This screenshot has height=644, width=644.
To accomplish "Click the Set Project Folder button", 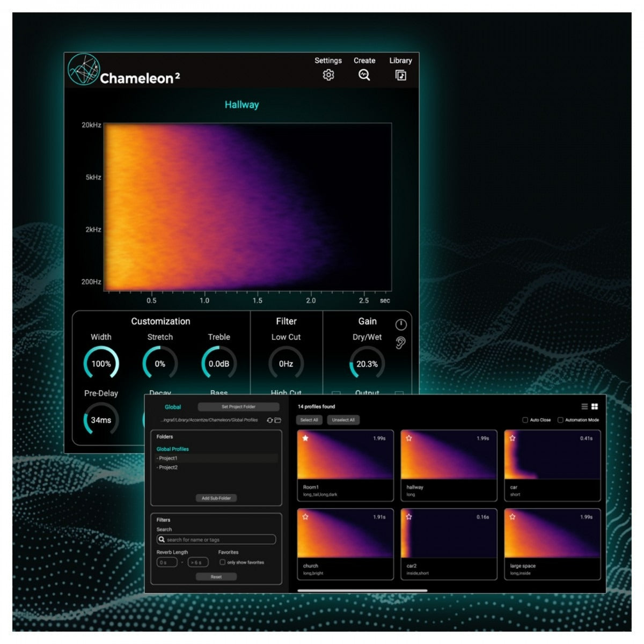I will pos(239,407).
